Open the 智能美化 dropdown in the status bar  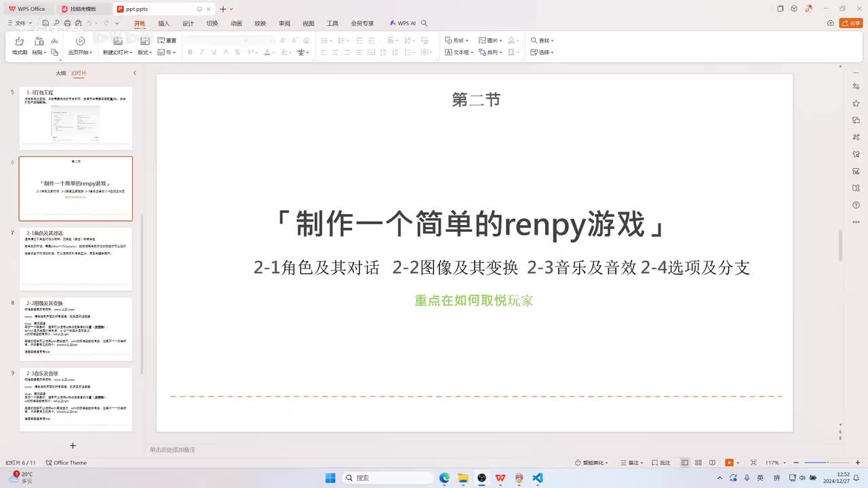click(591, 462)
